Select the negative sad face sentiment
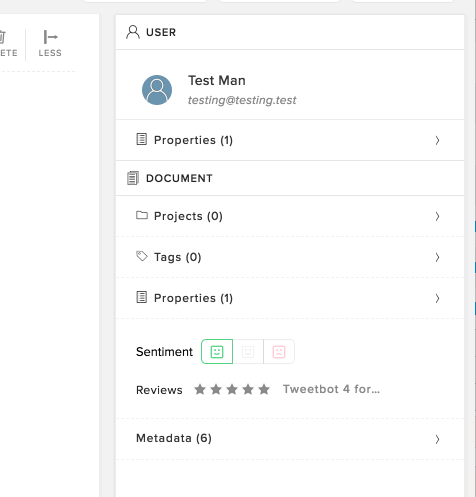This screenshot has width=476, height=497. click(279, 352)
